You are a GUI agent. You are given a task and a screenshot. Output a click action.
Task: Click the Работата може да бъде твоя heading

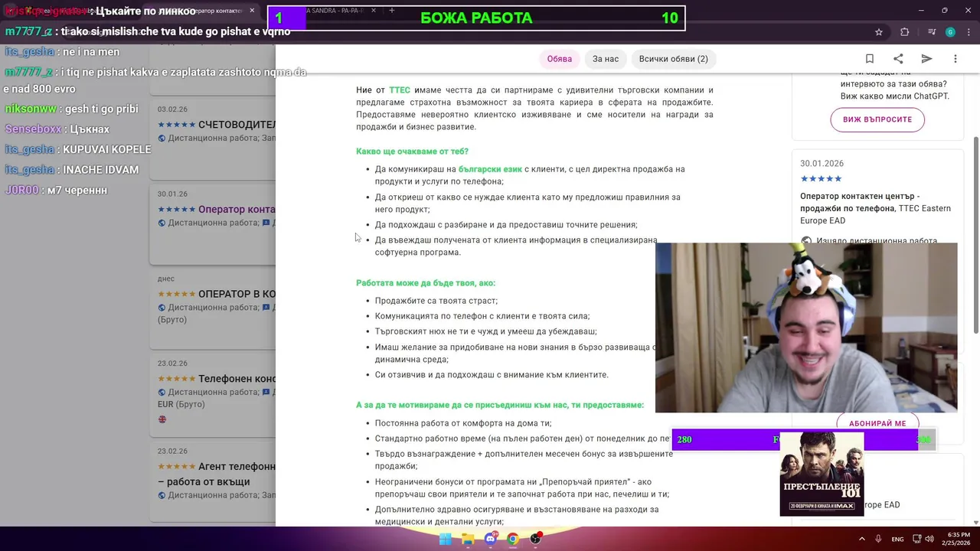click(x=426, y=283)
